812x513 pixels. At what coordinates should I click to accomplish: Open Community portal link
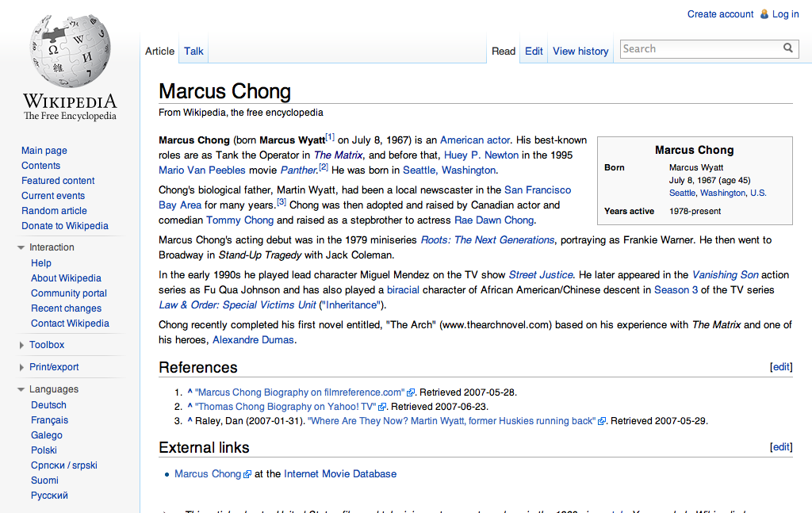[x=69, y=293]
